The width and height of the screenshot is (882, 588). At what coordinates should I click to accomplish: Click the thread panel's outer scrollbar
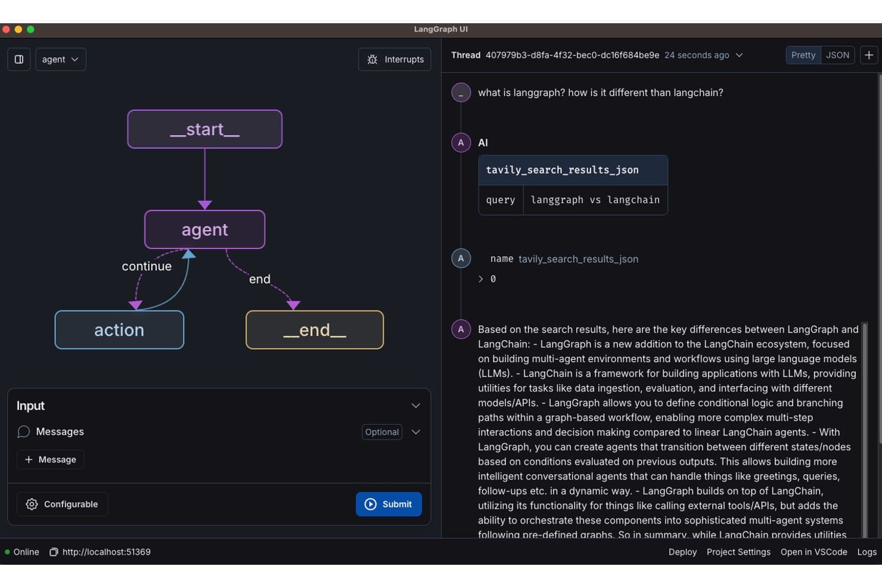click(x=880, y=259)
